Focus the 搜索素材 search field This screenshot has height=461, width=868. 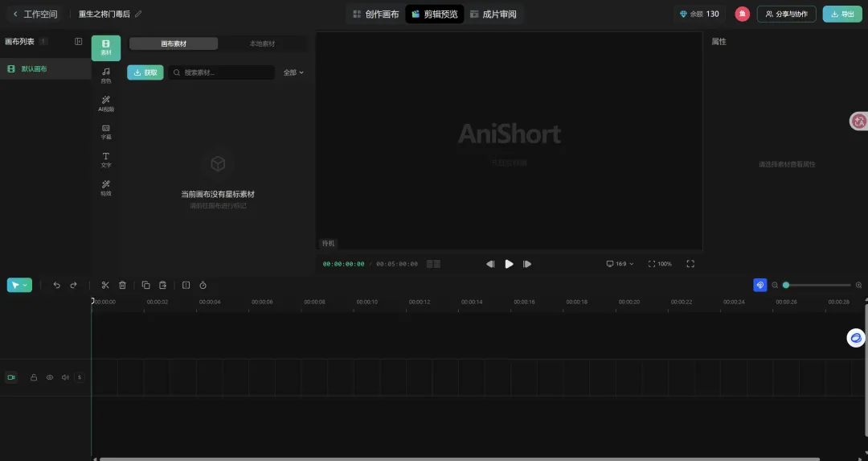point(222,72)
